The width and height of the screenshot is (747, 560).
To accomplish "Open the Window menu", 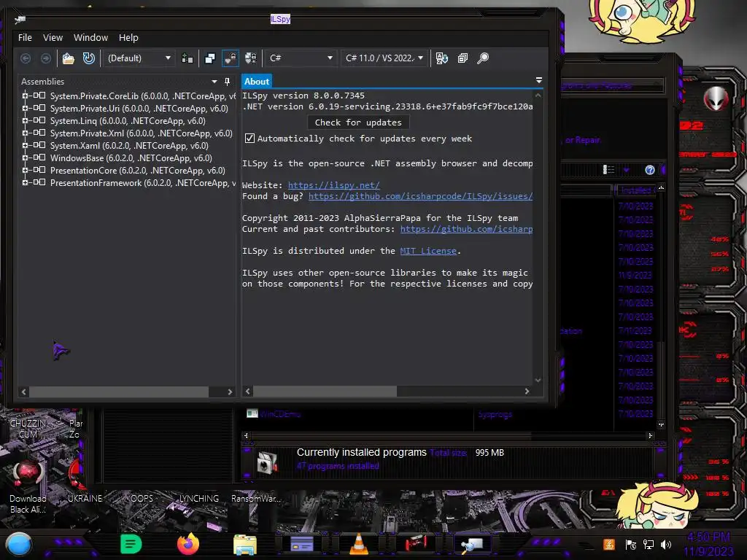I will (x=90, y=38).
